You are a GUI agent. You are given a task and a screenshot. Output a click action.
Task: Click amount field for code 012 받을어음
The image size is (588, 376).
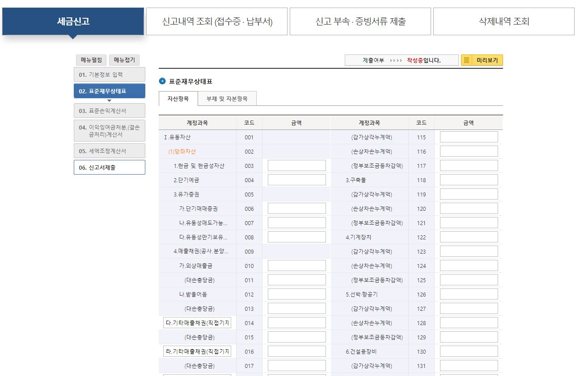pos(297,294)
